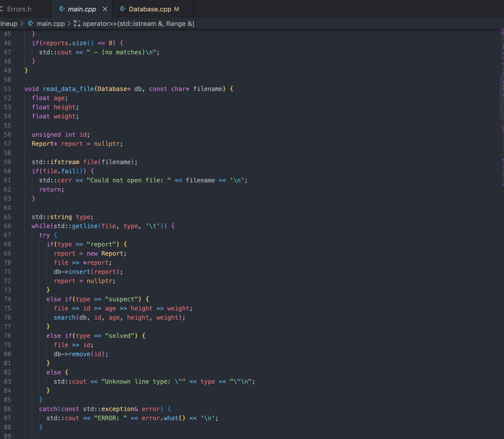Open the operator>> symbol breadcrumb
Viewport: 504px width, 439px height.
click(x=138, y=24)
